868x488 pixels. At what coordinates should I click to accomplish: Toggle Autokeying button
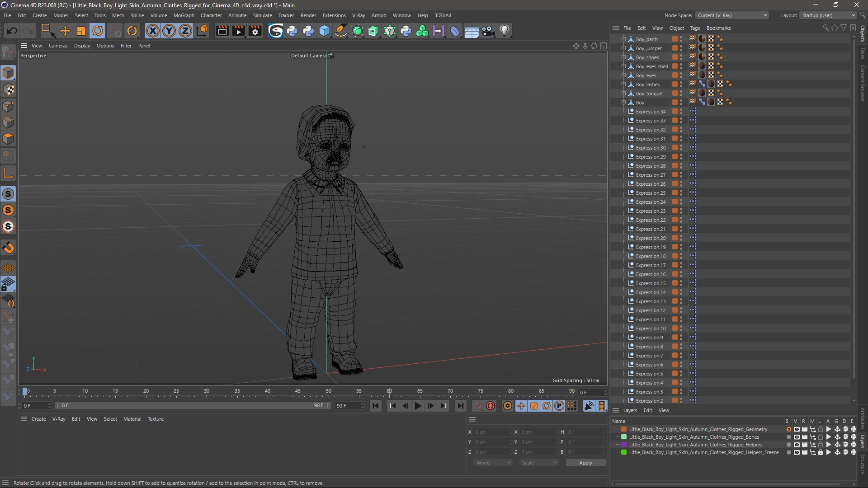coord(491,406)
